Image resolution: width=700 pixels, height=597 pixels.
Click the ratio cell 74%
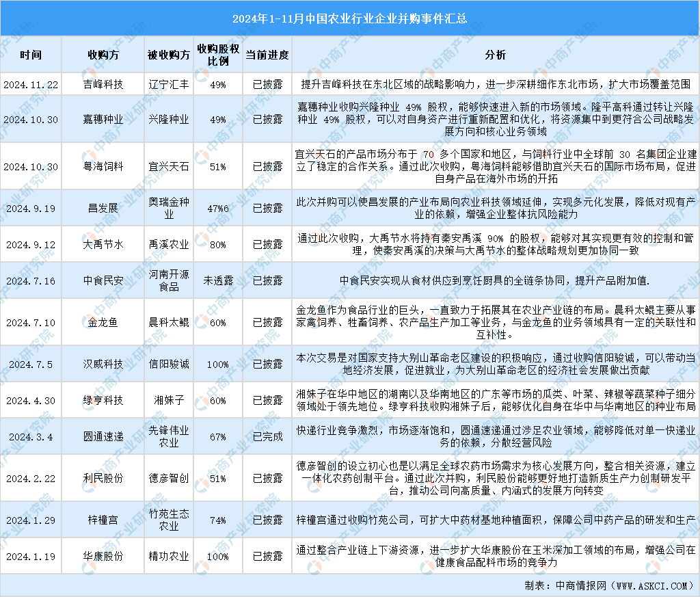click(218, 520)
